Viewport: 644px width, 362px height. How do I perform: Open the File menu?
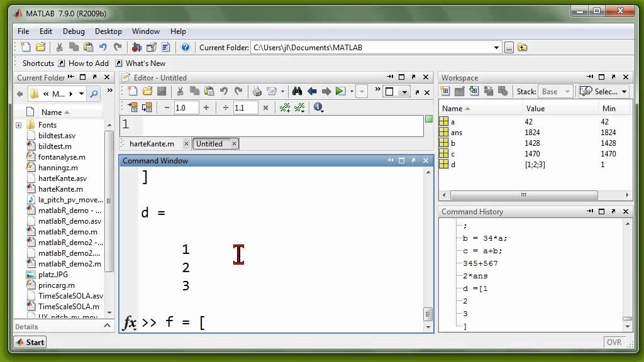(23, 31)
